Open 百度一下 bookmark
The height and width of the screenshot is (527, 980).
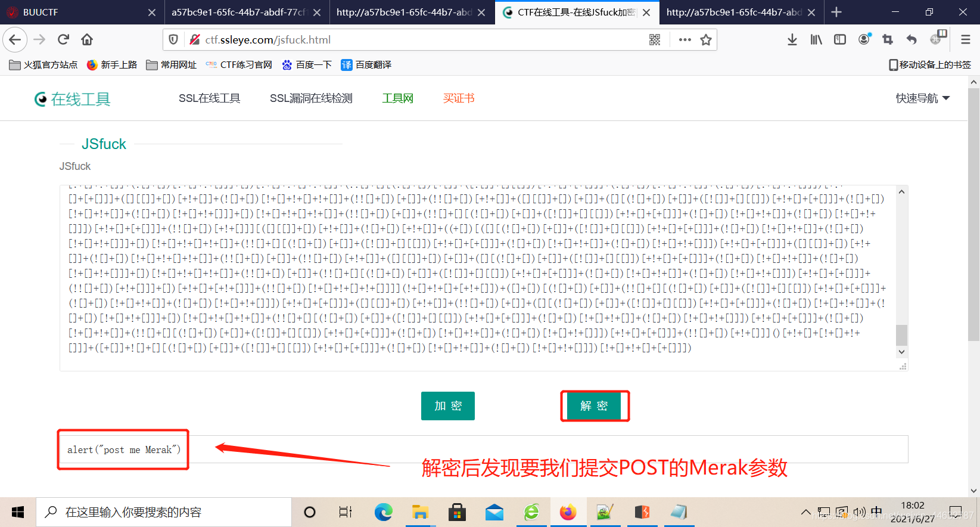click(307, 65)
